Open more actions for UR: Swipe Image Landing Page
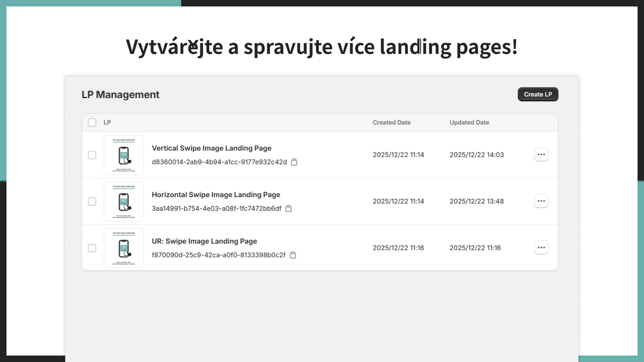644x362 pixels. (541, 247)
